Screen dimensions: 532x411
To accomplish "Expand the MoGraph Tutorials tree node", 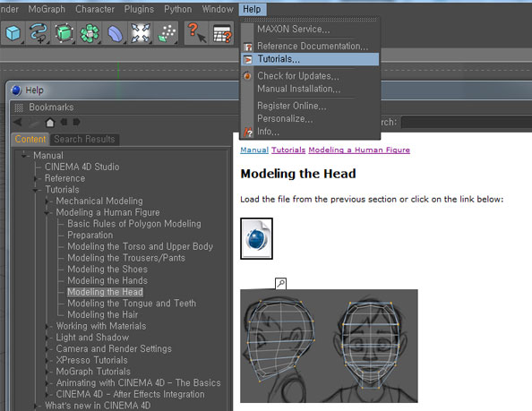I will point(47,372).
